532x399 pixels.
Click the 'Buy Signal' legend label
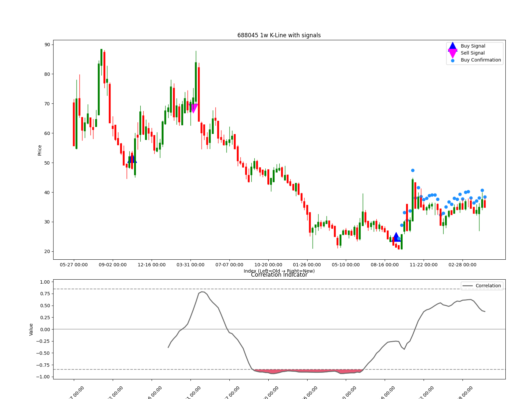(473, 46)
